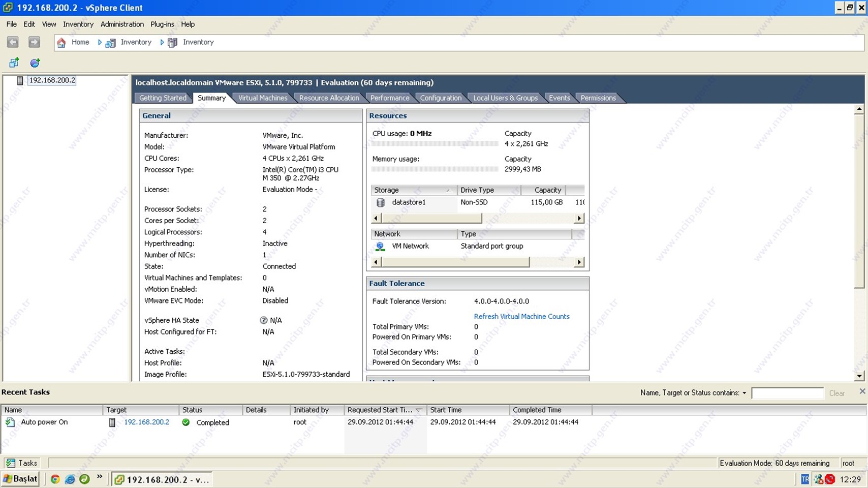Click the network horizontal scrollbar thumb
The width and height of the screenshot is (868, 488).
coord(455,262)
